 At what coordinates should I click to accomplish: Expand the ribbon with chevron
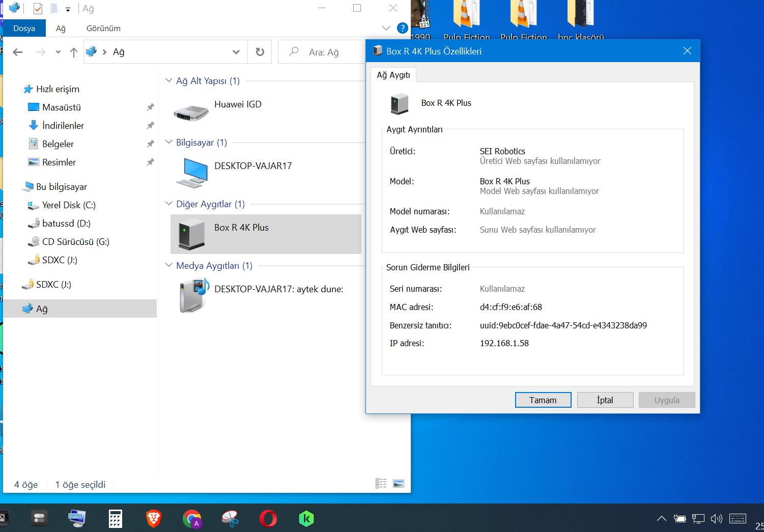pyautogui.click(x=386, y=28)
